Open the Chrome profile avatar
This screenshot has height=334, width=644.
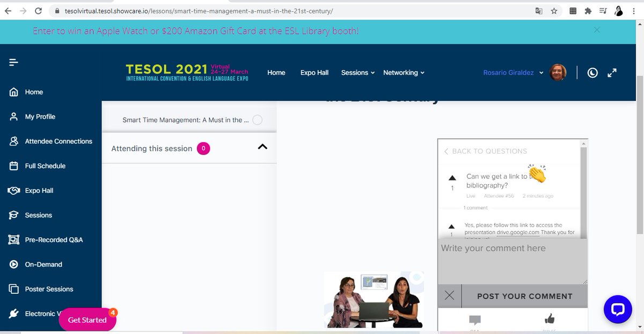(x=619, y=10)
